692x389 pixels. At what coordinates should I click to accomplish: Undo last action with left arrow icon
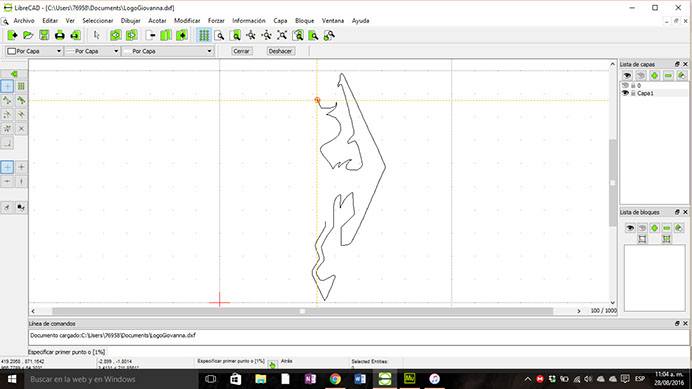click(116, 35)
